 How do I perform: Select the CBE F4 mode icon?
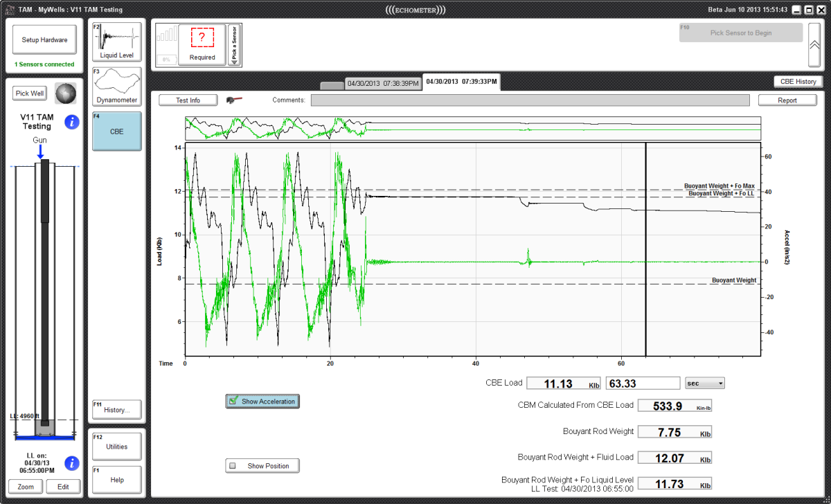point(116,131)
